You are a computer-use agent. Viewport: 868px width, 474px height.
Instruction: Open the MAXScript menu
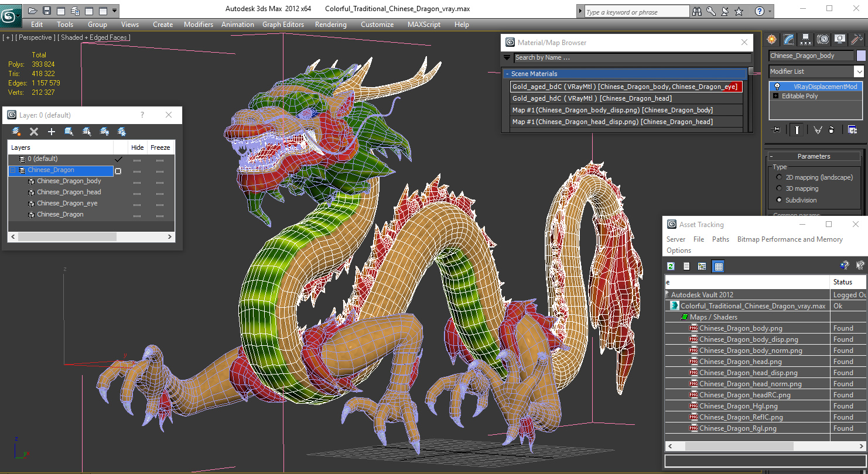424,25
